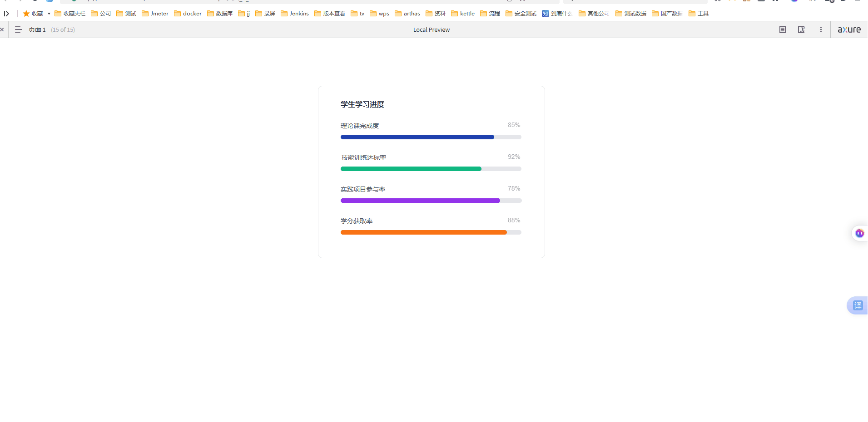Open the 收藏 star favorites button
Image resolution: width=868 pixels, height=422 pixels.
click(33, 14)
